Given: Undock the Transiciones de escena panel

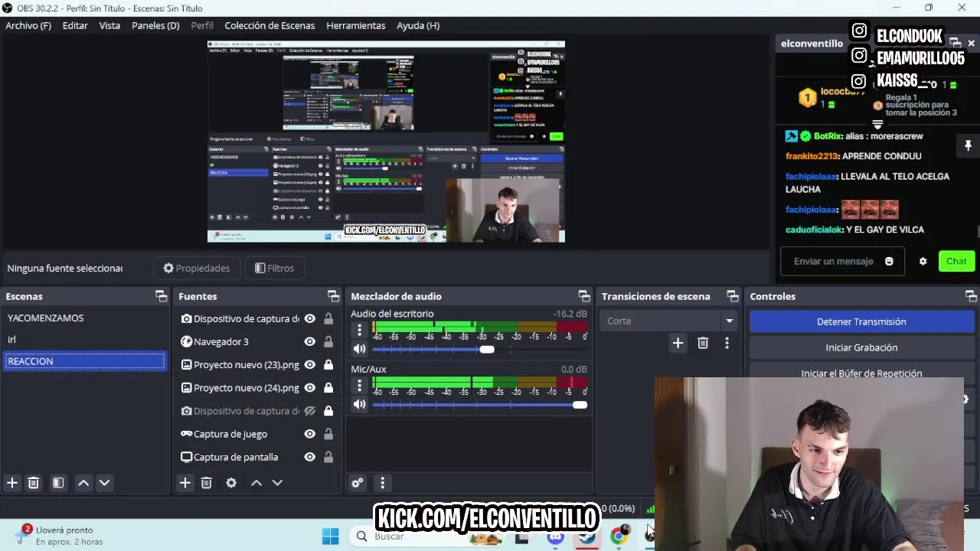Looking at the screenshot, I should (733, 296).
